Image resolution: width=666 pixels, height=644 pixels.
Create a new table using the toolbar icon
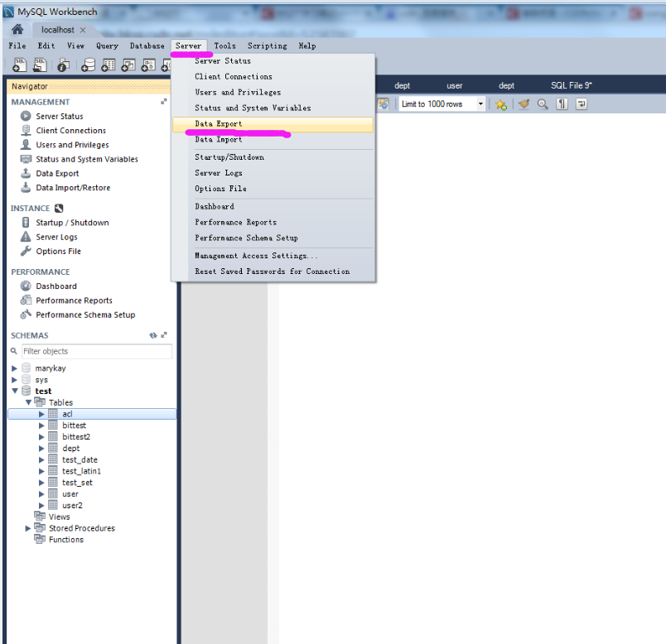click(x=109, y=65)
